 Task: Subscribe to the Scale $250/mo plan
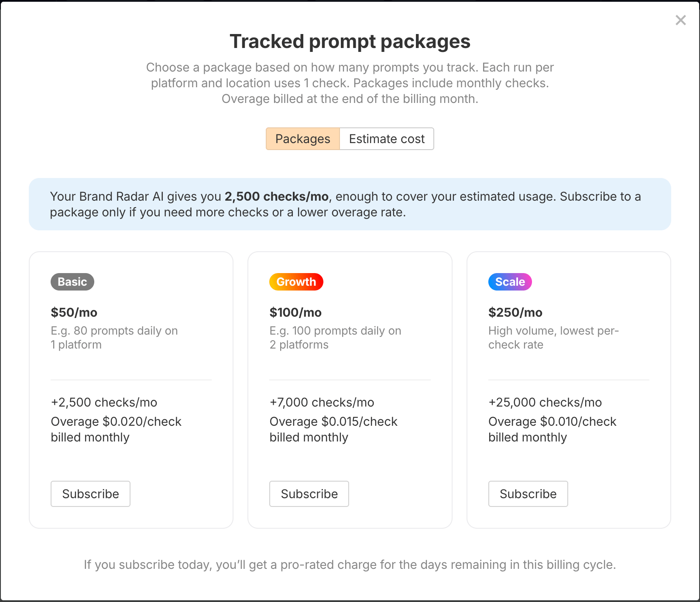[x=528, y=494]
